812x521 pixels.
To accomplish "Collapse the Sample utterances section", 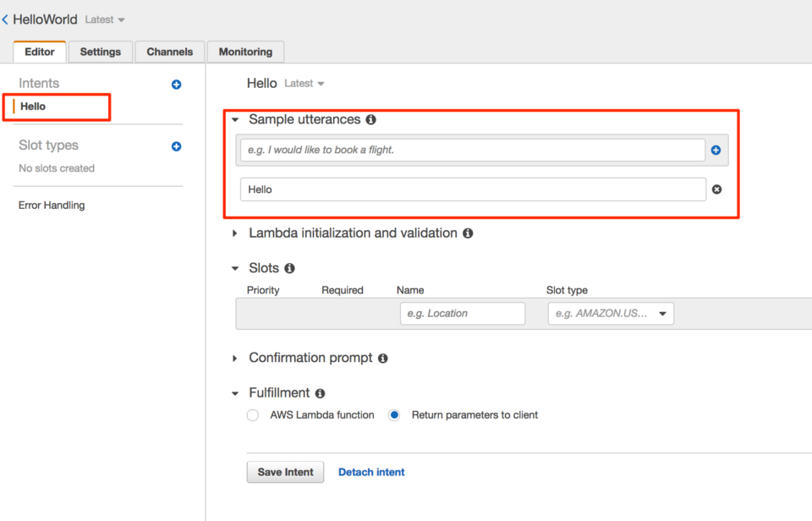I will tap(235, 119).
